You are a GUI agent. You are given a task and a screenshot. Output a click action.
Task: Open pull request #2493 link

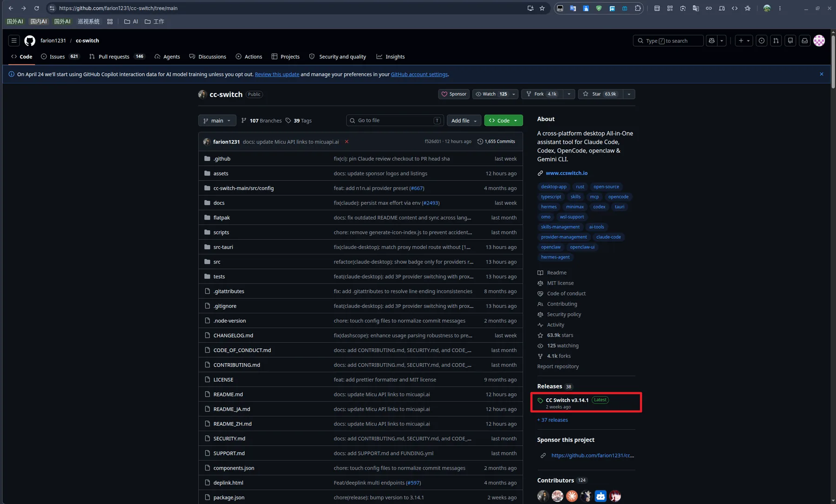[x=431, y=203]
